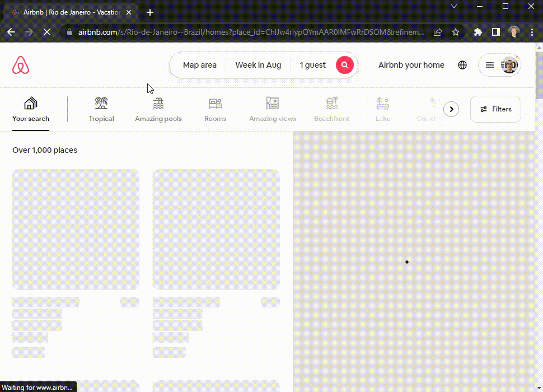Select the Rooms category

click(x=215, y=109)
